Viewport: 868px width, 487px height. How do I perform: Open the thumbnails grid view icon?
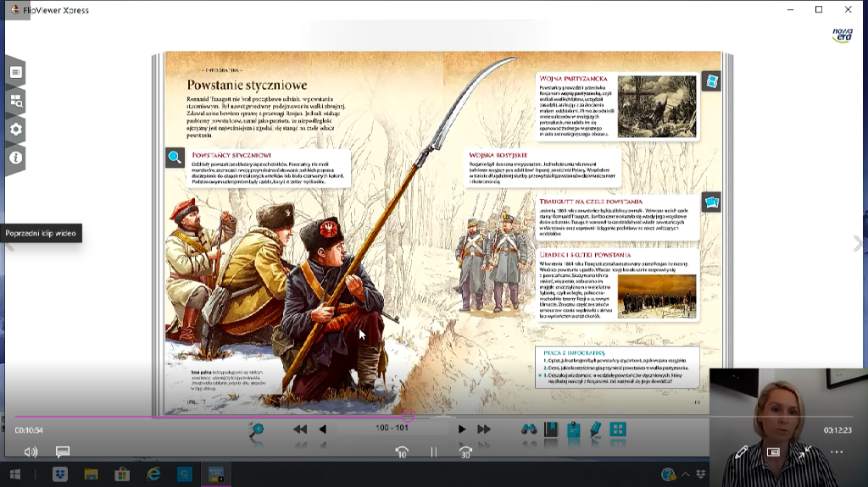[618, 429]
